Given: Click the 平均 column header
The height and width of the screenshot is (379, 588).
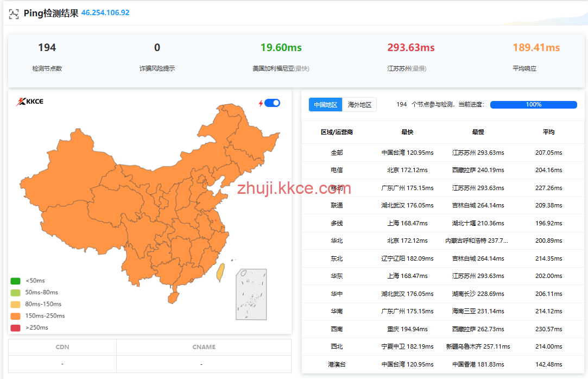Looking at the screenshot, I should (548, 132).
